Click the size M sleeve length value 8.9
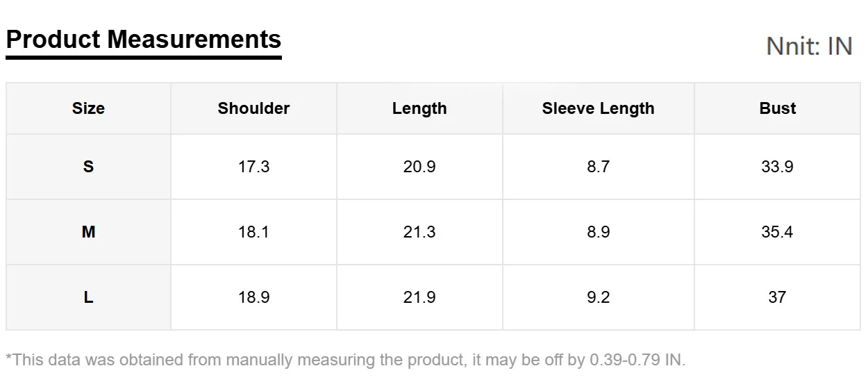The width and height of the screenshot is (868, 382). (x=598, y=232)
